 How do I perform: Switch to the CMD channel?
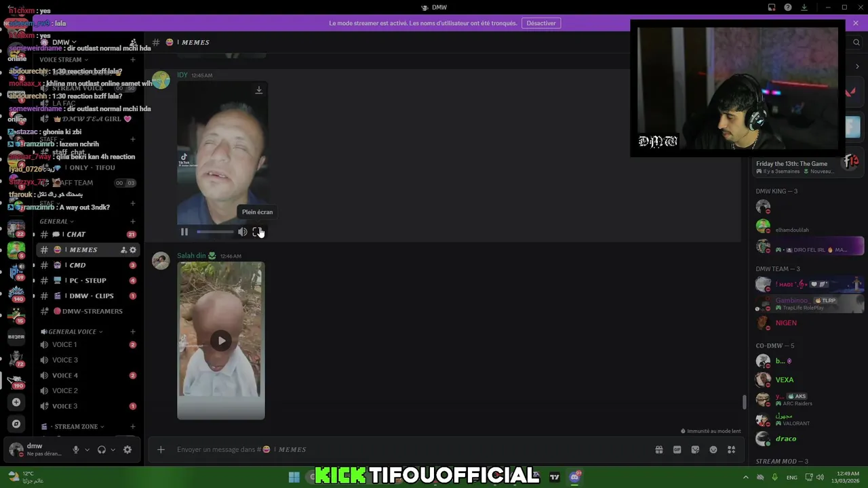88,265
